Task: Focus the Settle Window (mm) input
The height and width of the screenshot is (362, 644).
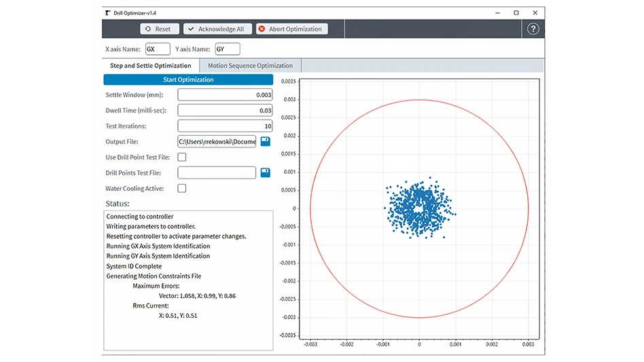Action: click(x=225, y=94)
